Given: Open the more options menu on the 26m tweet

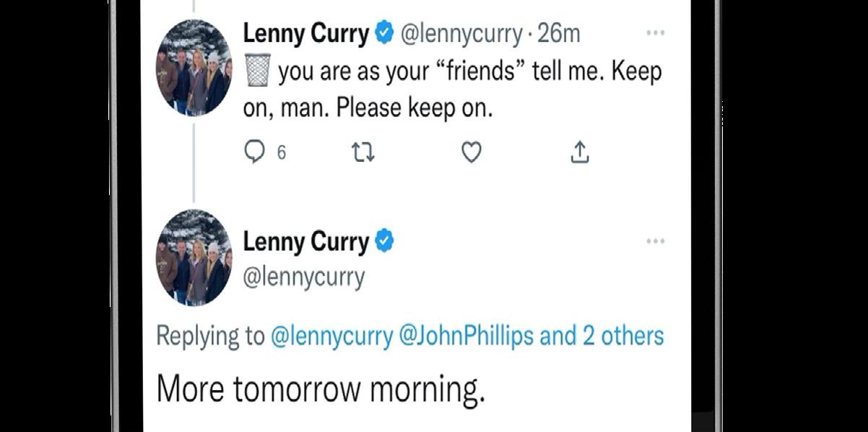Looking at the screenshot, I should 654,33.
